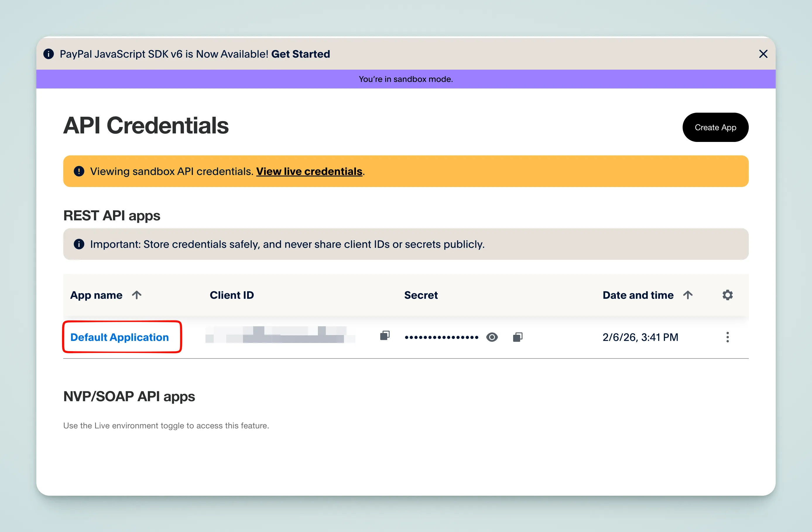
Task: Sort by Date and time arrow
Action: (688, 295)
